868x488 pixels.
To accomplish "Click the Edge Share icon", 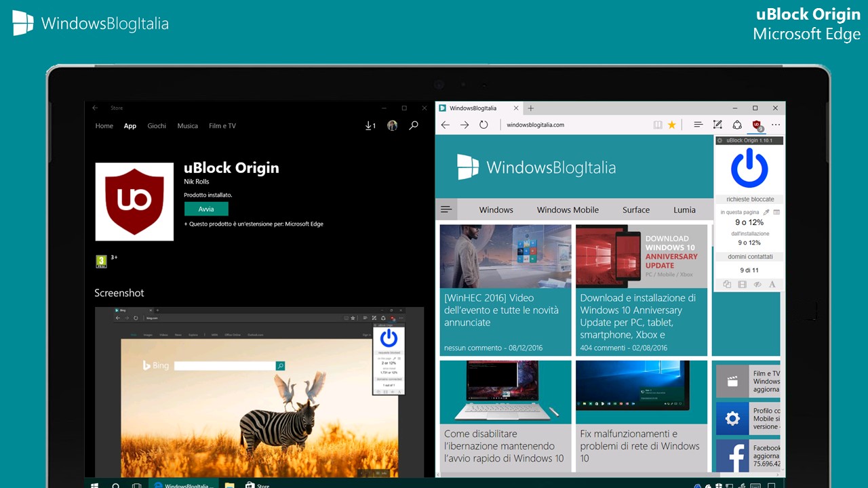I will [737, 125].
